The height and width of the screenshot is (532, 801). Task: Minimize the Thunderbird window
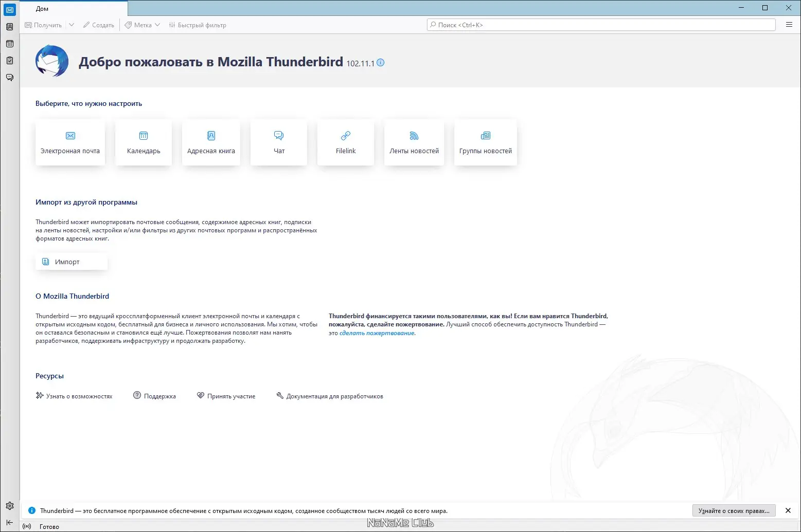[x=741, y=8]
